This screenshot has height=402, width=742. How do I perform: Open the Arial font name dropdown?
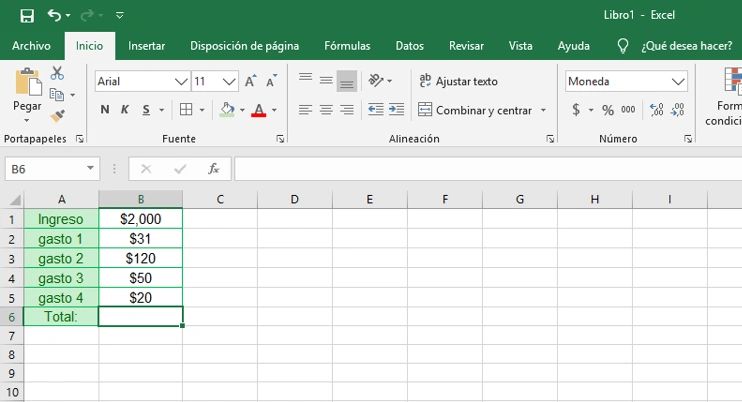[x=181, y=81]
